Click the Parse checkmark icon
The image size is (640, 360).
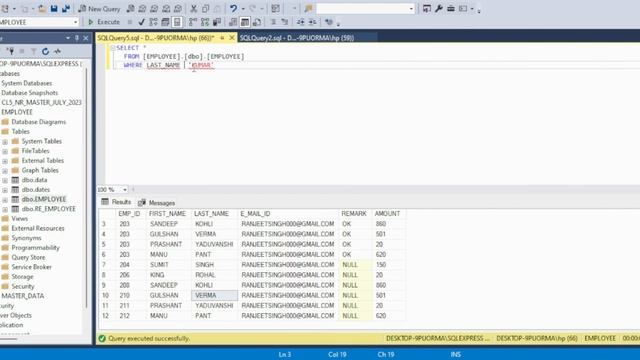pyautogui.click(x=141, y=22)
